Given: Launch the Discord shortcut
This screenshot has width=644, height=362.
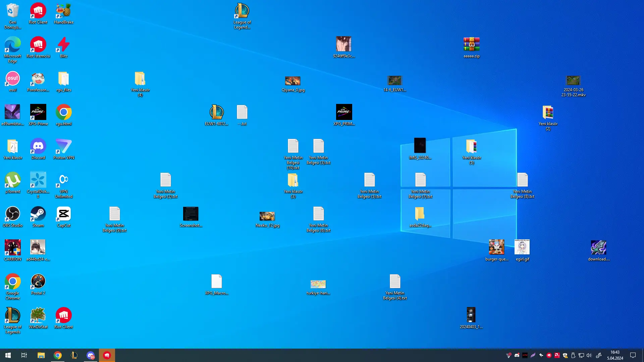Looking at the screenshot, I should (38, 149).
